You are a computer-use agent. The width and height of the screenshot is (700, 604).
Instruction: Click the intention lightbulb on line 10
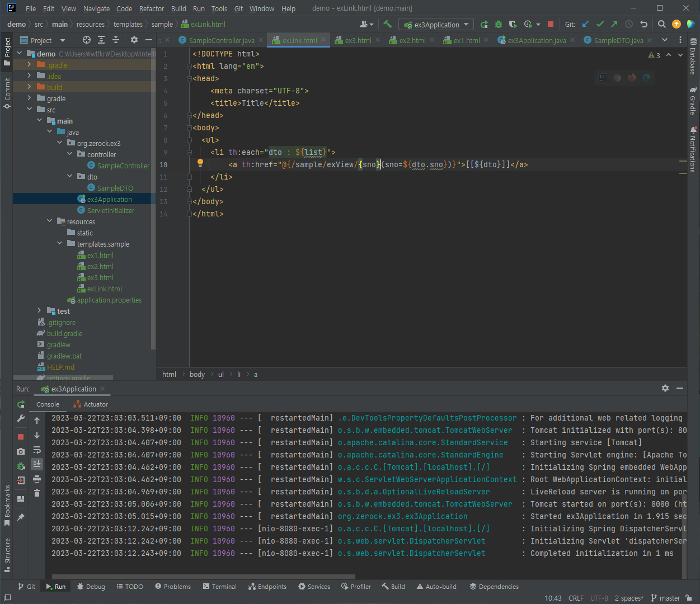pyautogui.click(x=200, y=163)
